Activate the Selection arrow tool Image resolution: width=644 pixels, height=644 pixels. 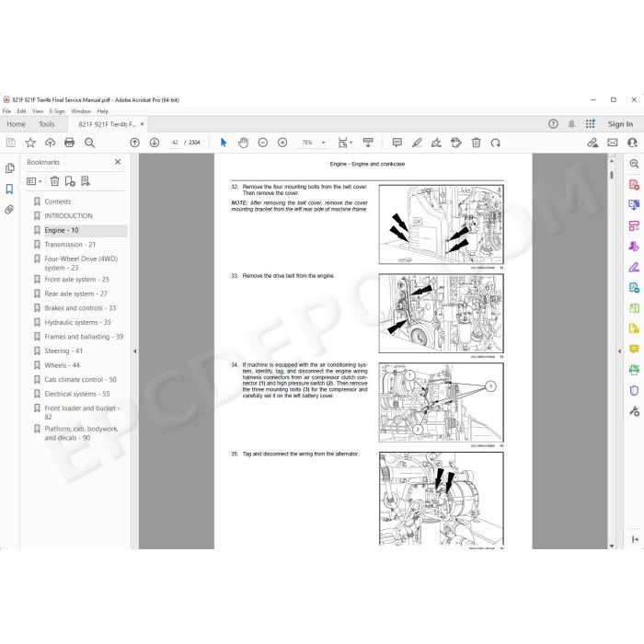pyautogui.click(x=224, y=143)
